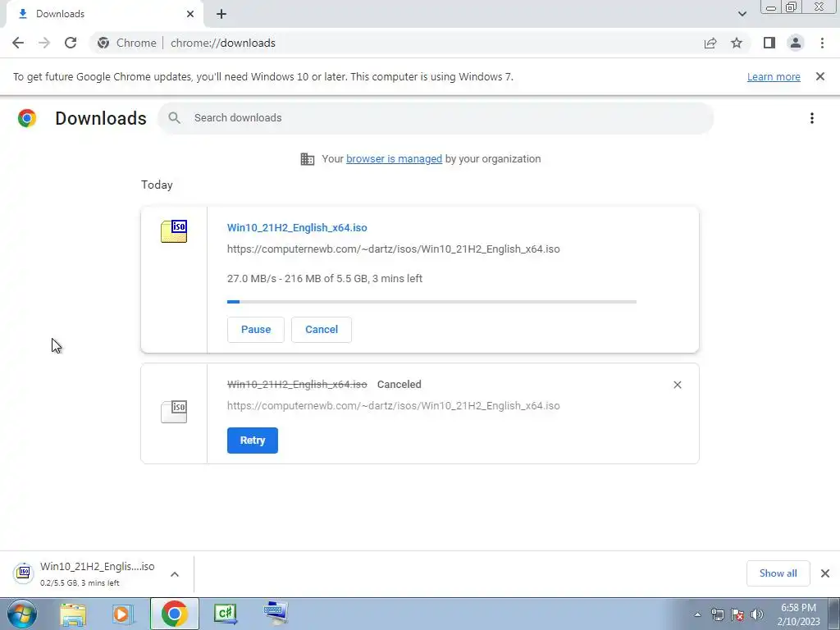Open the Chrome profile avatar
This screenshot has height=630, width=840.
click(x=796, y=43)
